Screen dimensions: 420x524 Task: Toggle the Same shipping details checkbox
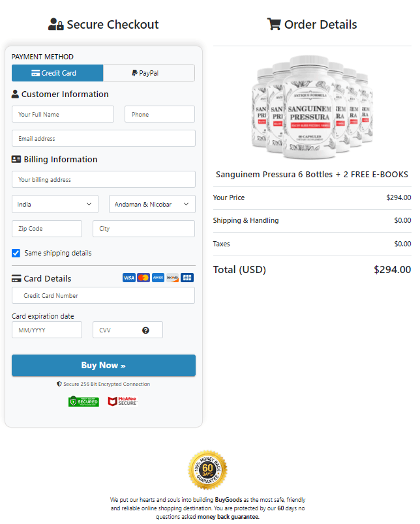pos(16,254)
